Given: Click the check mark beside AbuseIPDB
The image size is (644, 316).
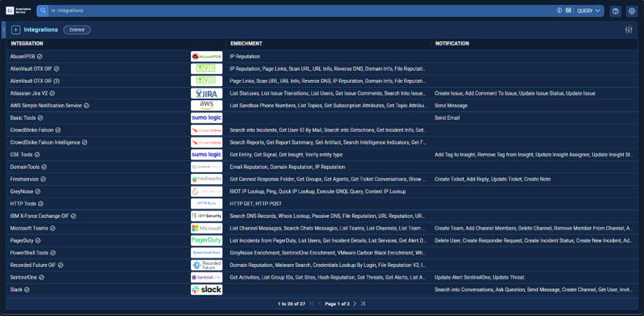Looking at the screenshot, I should click(x=40, y=56).
